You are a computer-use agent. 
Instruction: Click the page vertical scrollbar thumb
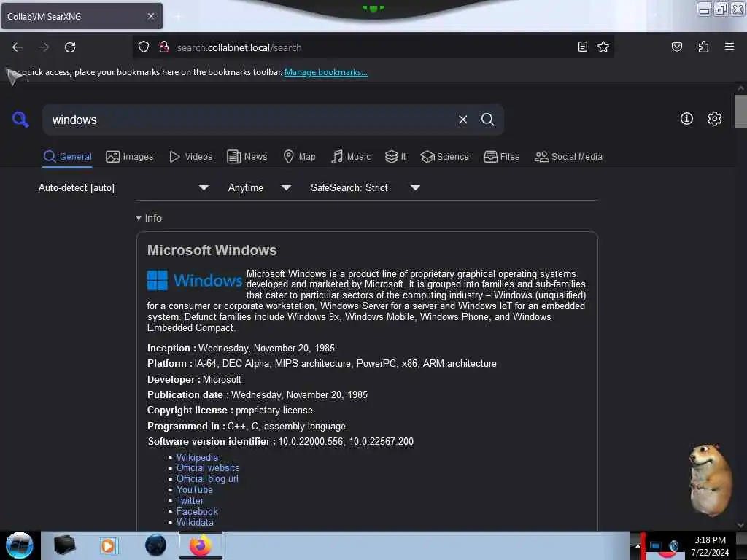740,111
